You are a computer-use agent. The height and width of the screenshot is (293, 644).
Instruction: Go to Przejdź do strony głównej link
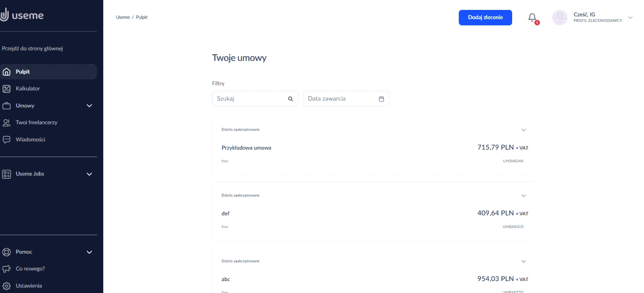[x=33, y=48]
